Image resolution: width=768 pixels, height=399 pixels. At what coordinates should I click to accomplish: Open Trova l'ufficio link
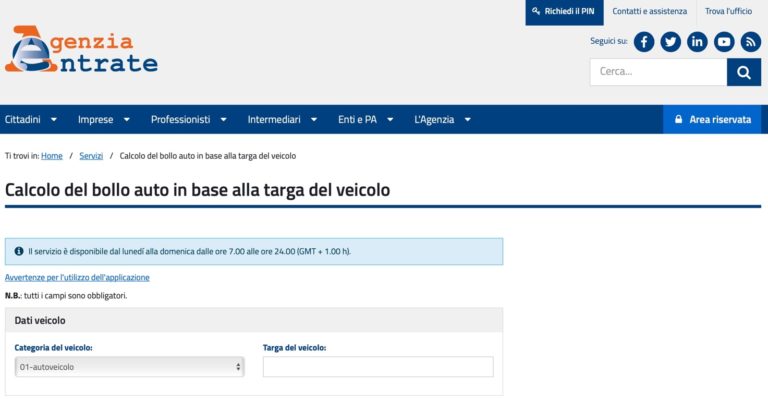point(728,11)
